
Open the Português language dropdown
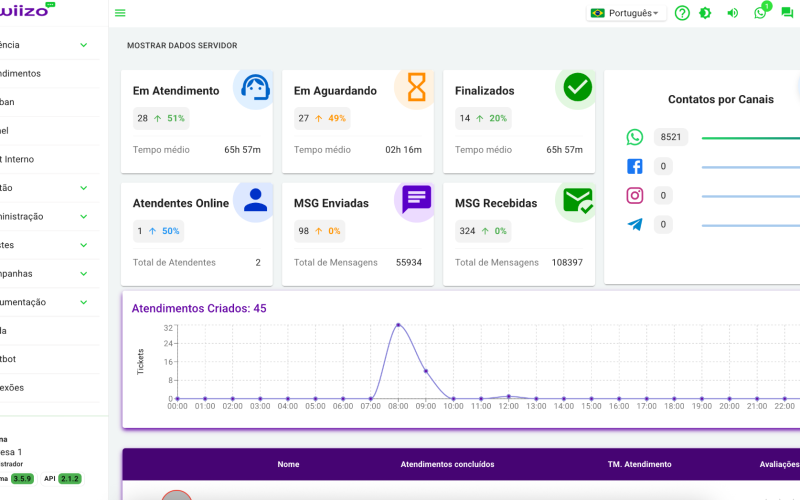coord(627,13)
